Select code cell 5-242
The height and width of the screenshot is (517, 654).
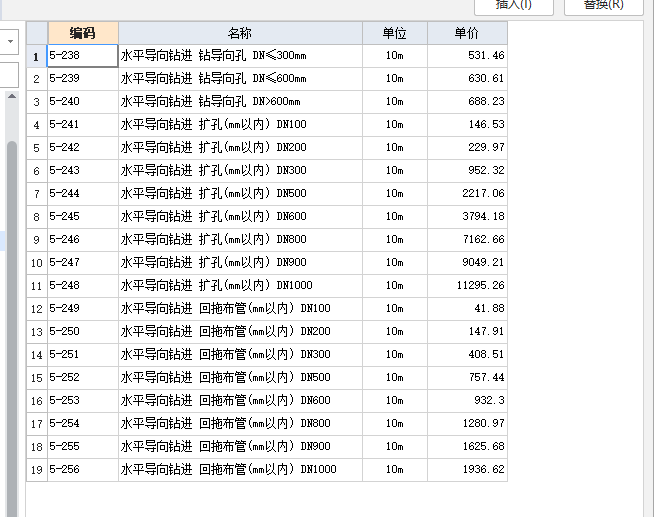pos(83,148)
